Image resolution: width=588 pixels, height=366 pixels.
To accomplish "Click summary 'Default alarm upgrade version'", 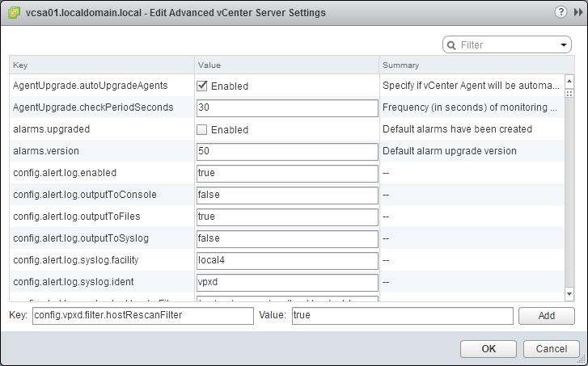I will (449, 151).
